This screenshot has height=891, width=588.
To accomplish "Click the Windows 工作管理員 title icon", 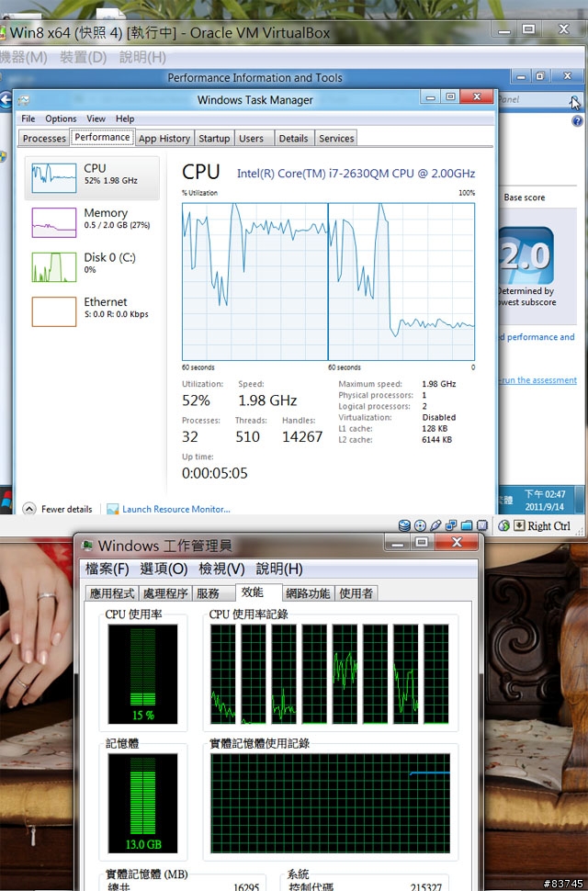I will pyautogui.click(x=87, y=546).
